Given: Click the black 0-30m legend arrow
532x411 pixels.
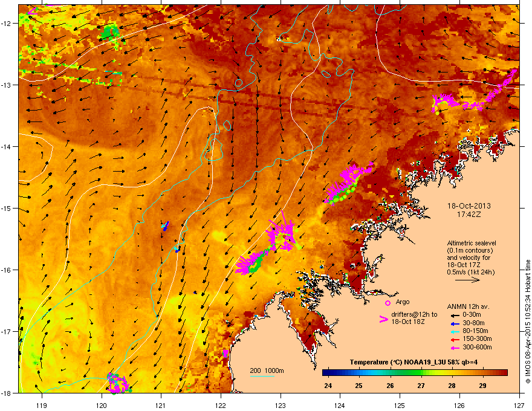Looking at the screenshot, I should coord(454,316).
